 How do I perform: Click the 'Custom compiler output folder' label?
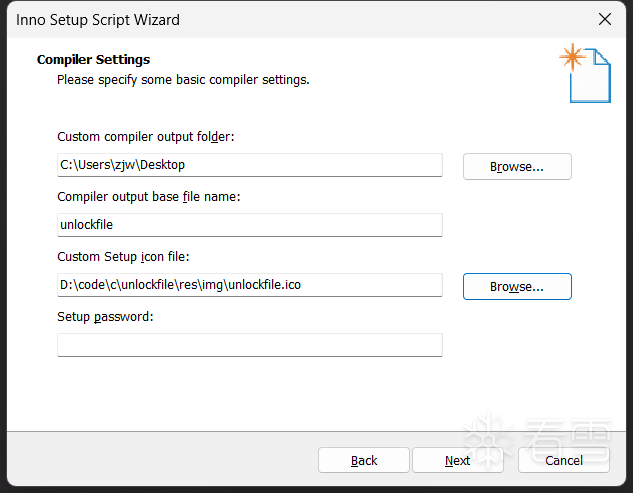pos(145,136)
